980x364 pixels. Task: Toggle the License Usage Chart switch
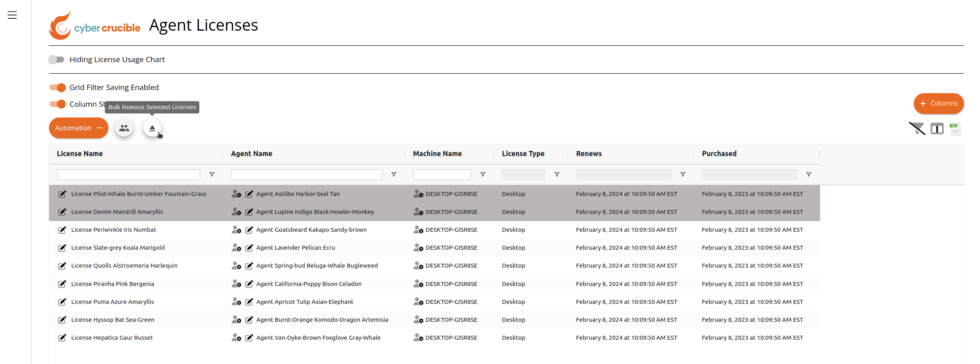tap(56, 59)
